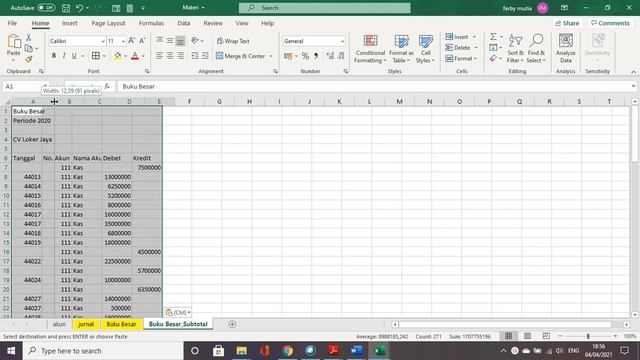The image size is (640, 360).
Task: Click the Paste clipboard icon
Action: (14, 41)
